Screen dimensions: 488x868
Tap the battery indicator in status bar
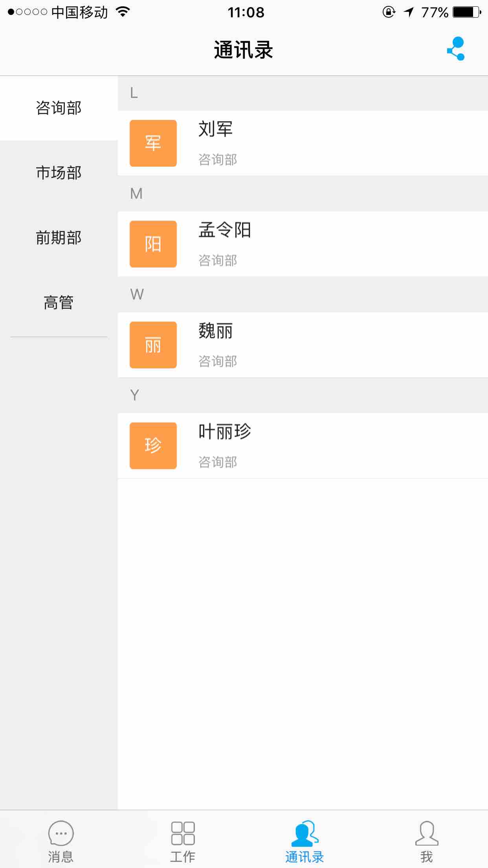tap(467, 12)
